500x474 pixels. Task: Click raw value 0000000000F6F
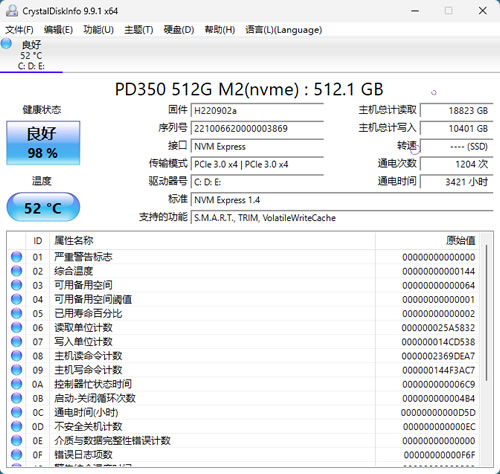click(440, 455)
